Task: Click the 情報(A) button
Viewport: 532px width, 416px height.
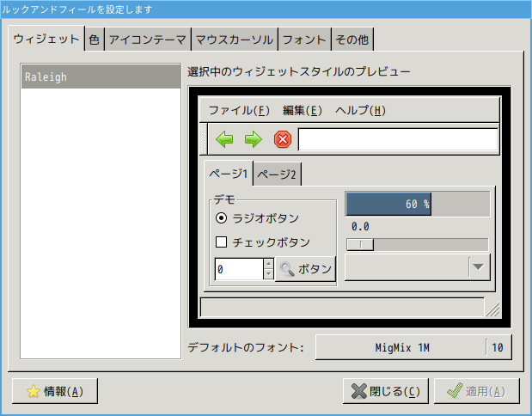Action: pos(55,391)
